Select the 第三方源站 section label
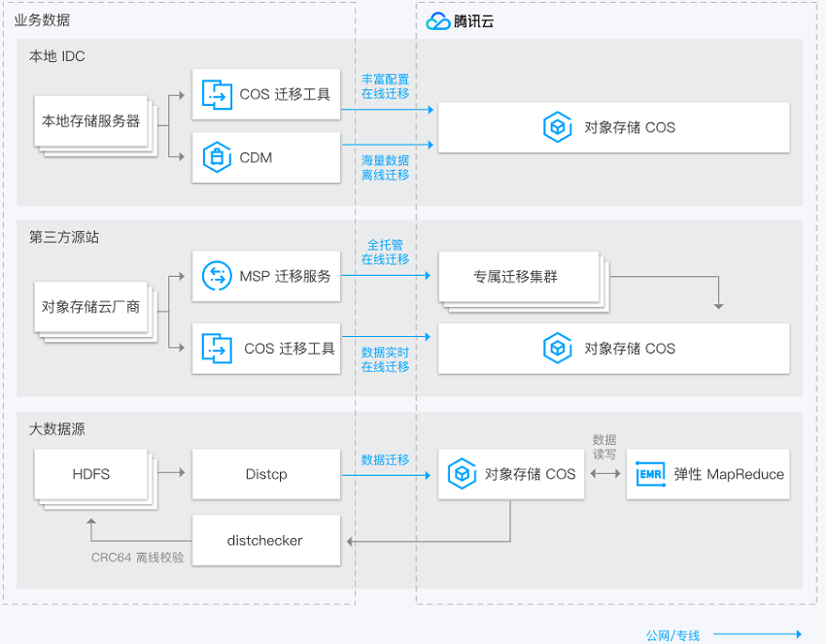 [64, 237]
